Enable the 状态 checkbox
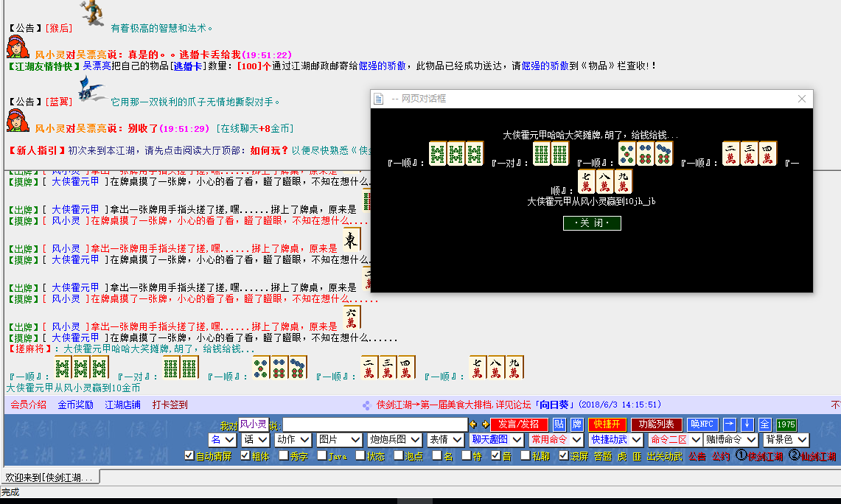 (360, 455)
